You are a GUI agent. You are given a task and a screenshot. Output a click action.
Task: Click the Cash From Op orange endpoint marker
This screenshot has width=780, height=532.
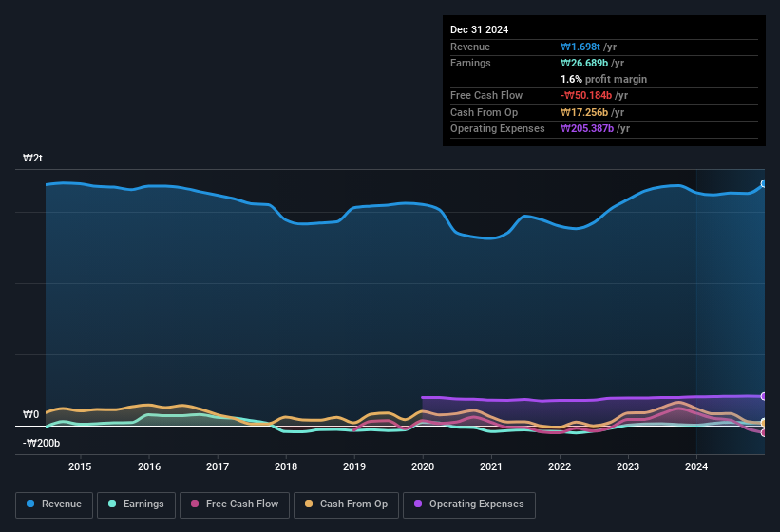(764, 423)
